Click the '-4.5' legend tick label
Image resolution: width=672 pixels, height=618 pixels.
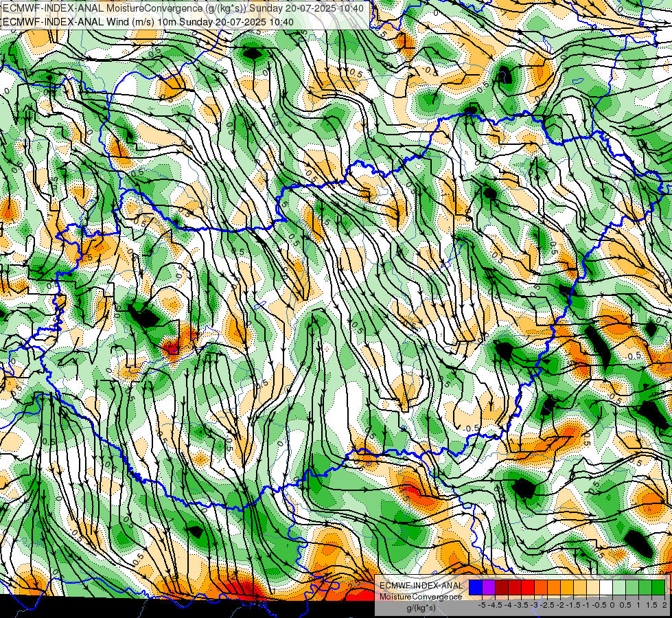pyautogui.click(x=495, y=605)
